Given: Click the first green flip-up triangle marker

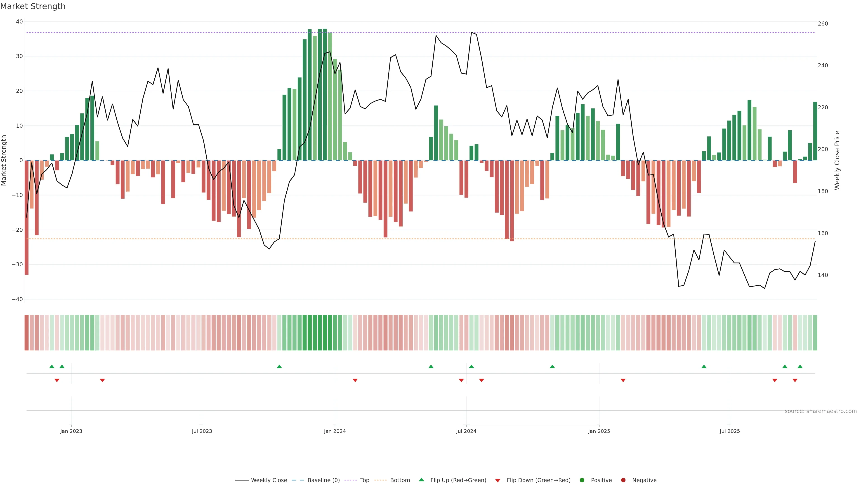Looking at the screenshot, I should (x=52, y=366).
